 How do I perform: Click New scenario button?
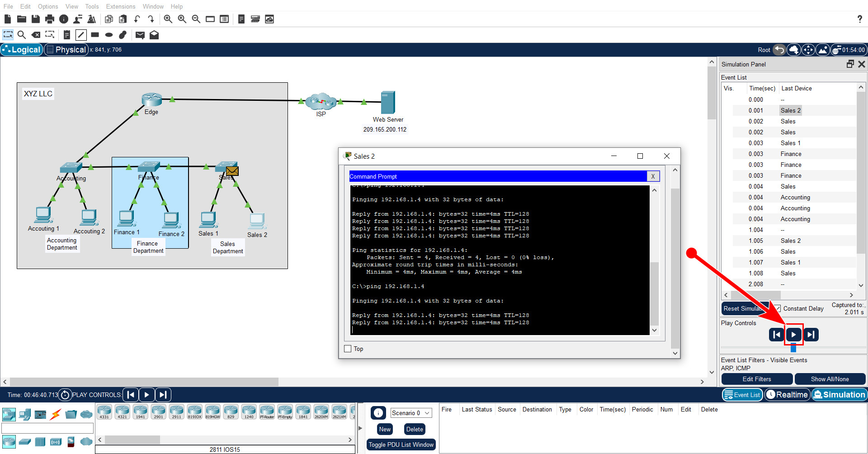[x=385, y=429]
